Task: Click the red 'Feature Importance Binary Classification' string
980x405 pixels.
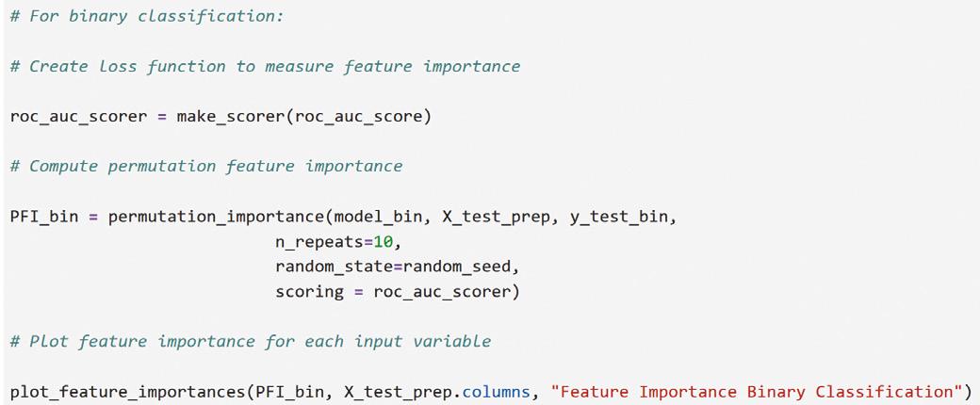Action: click(757, 392)
